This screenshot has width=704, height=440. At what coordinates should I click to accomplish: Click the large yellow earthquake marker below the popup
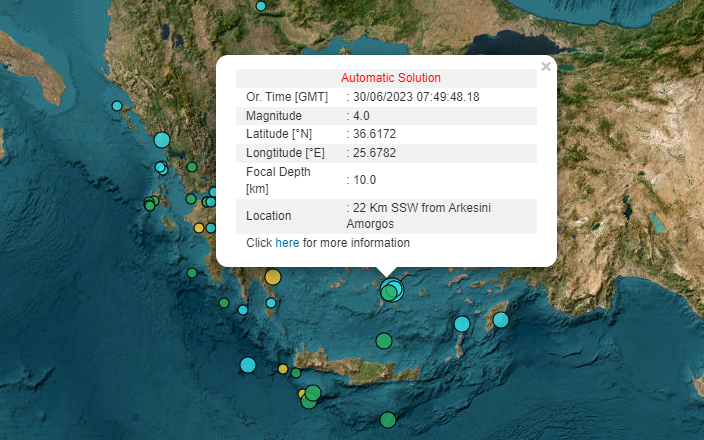pyautogui.click(x=272, y=277)
